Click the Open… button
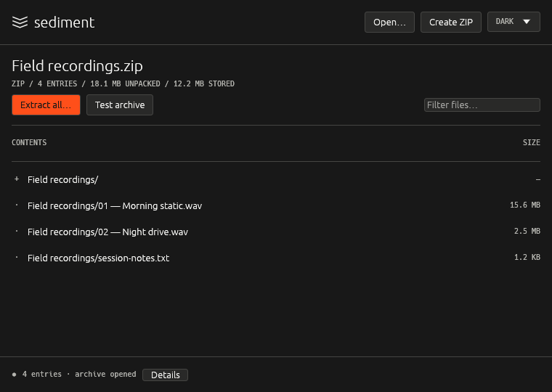 389,23
